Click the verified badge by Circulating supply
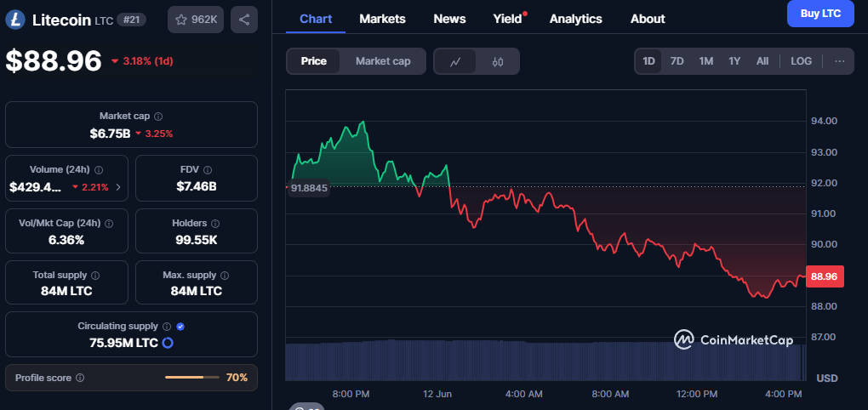 (x=180, y=327)
